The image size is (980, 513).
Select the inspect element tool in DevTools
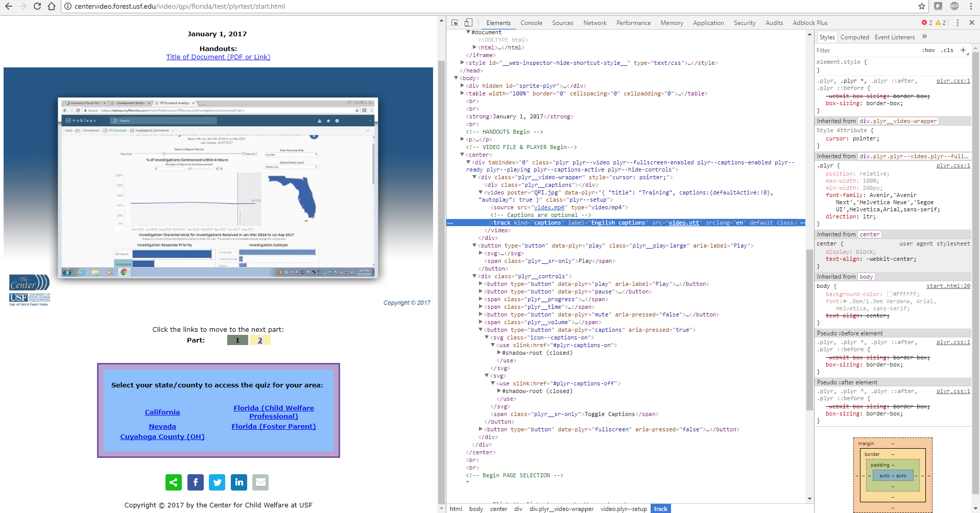point(453,23)
